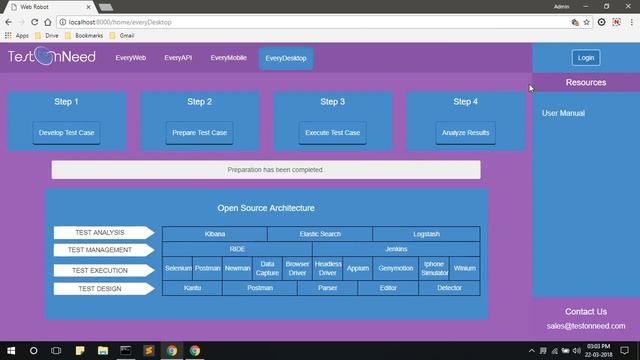Image resolution: width=640 pixels, height=360 pixels.
Task: Click the TestOnNeed logo
Action: (x=52, y=56)
